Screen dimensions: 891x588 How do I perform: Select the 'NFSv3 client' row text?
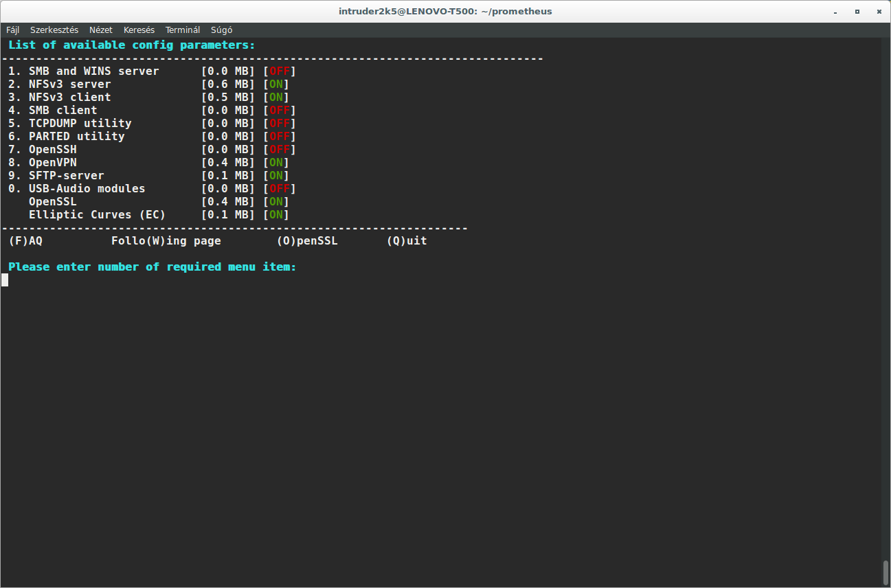69,98
